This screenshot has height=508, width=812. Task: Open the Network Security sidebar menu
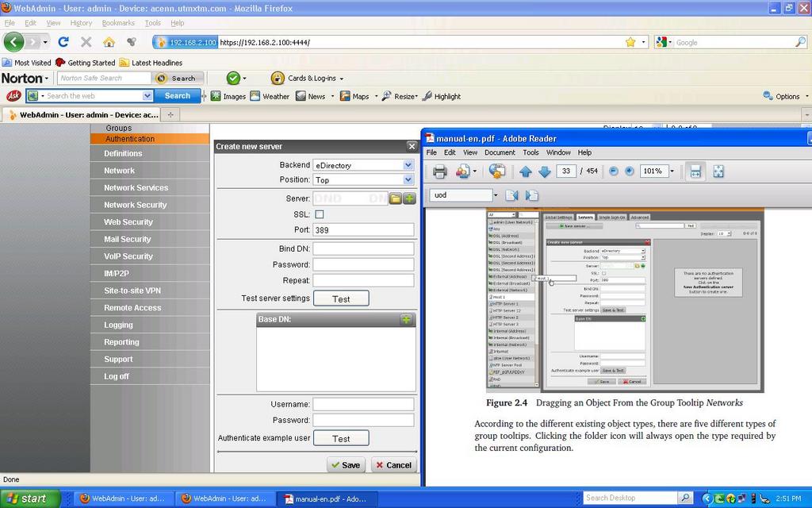click(x=136, y=205)
